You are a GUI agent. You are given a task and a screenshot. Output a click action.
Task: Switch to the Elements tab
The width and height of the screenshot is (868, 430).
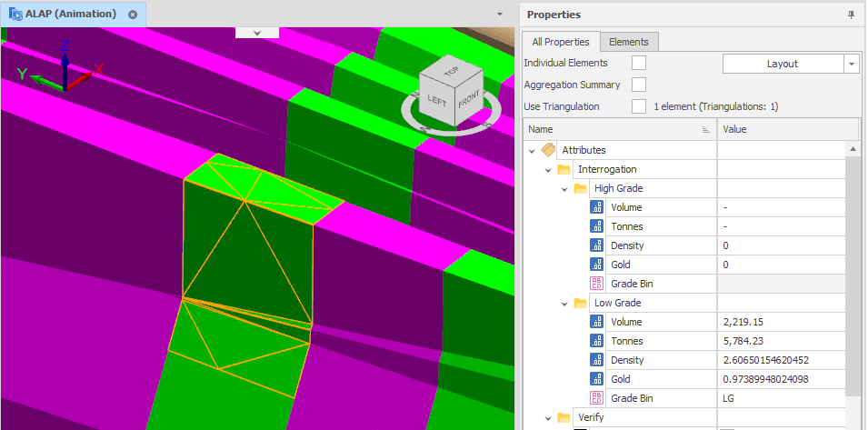pos(628,42)
